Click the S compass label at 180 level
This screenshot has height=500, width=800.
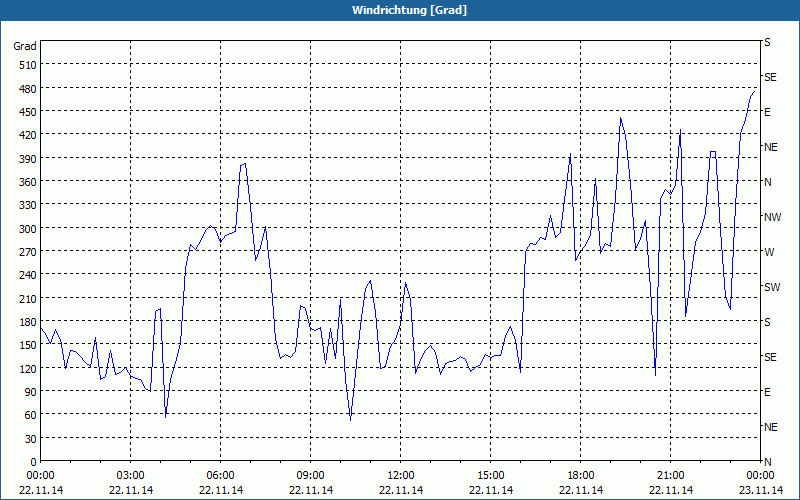coord(767,322)
